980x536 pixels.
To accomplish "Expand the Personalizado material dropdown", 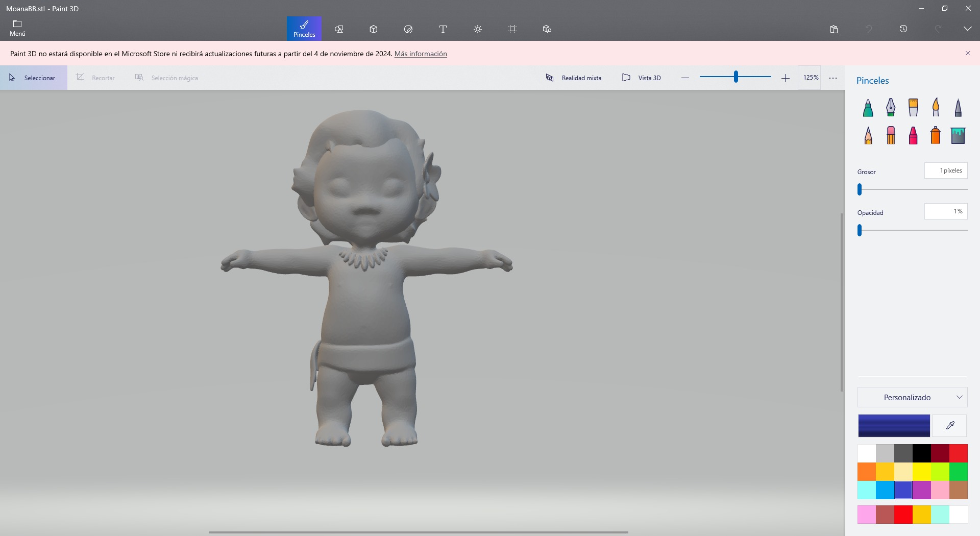I will point(912,397).
